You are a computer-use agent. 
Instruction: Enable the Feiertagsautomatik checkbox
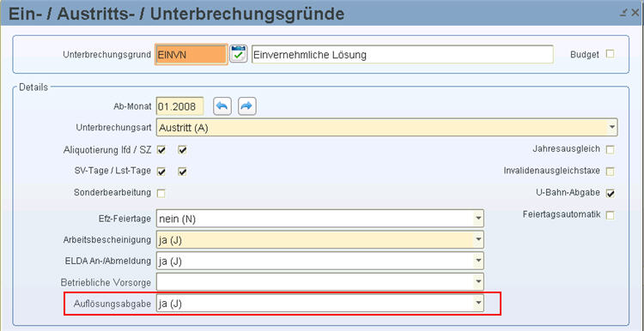611,215
